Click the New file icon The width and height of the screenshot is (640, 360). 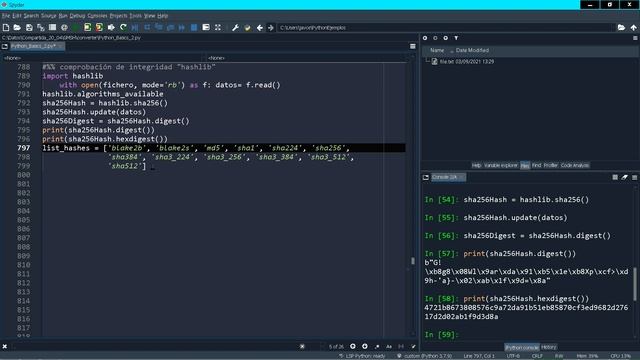click(6, 27)
